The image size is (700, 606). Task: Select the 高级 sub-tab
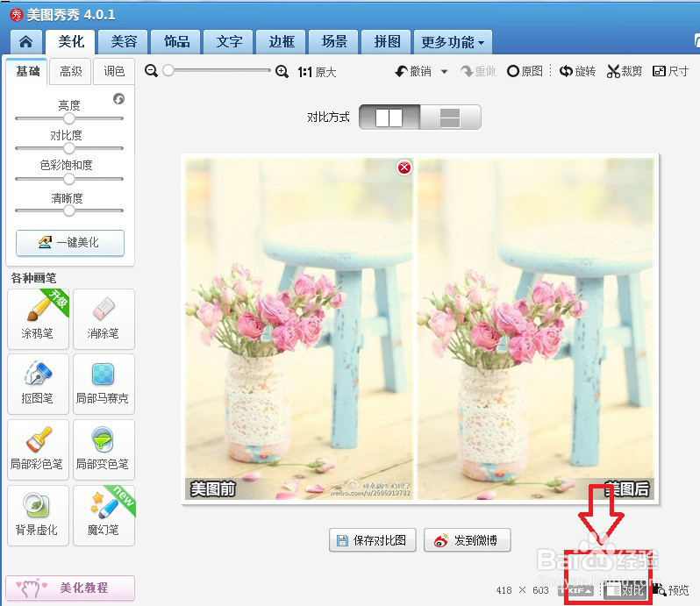pos(70,71)
